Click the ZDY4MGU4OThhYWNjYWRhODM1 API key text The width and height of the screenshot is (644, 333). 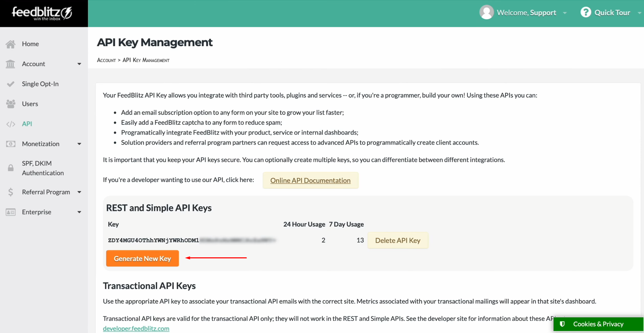(x=153, y=240)
